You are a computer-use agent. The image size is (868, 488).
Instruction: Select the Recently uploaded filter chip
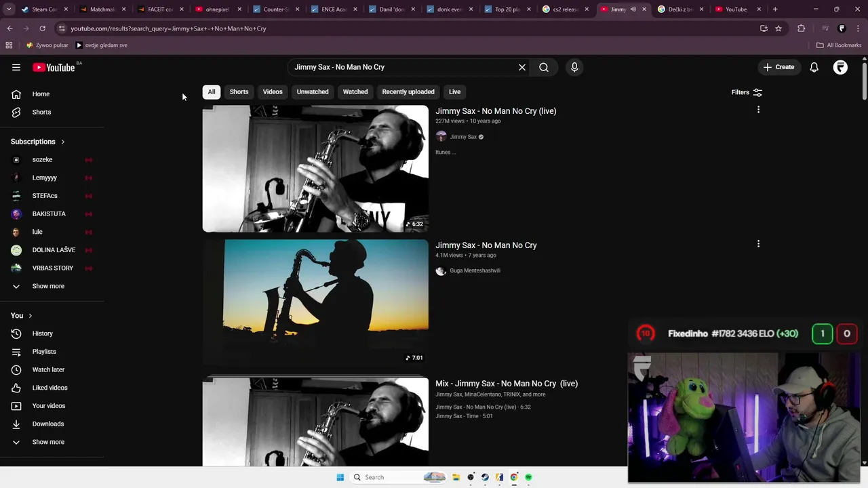click(x=408, y=92)
